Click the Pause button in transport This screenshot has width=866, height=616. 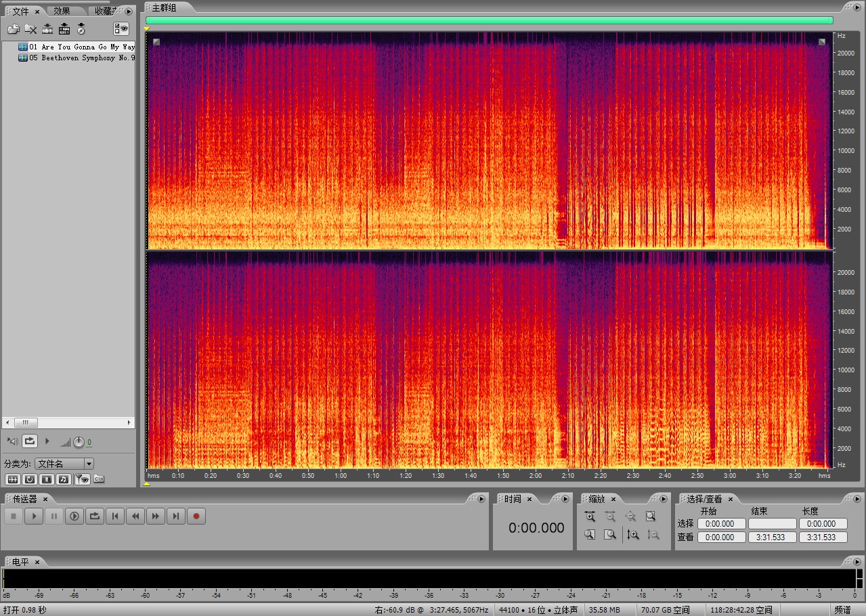pos(54,516)
